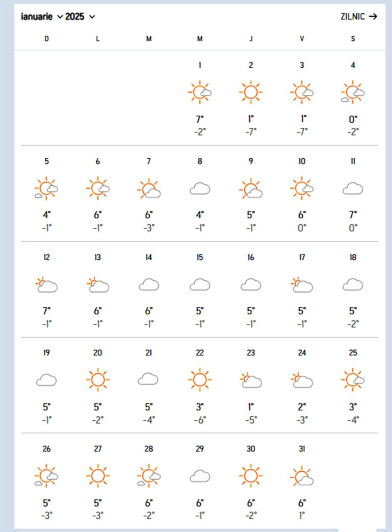Select the partly cloudy weather icon on January 1

200,92
